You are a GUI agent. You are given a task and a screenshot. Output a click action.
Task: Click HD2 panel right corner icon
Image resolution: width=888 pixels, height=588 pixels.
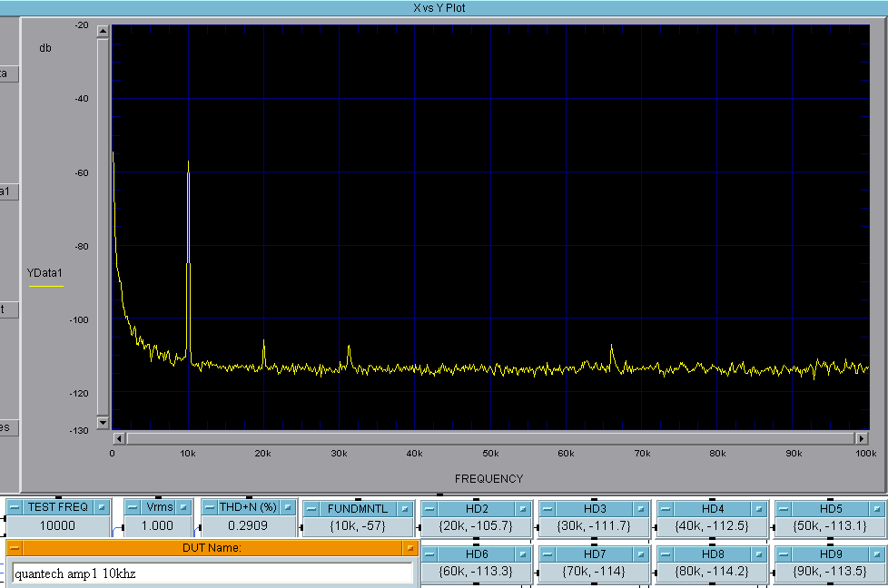click(x=523, y=509)
